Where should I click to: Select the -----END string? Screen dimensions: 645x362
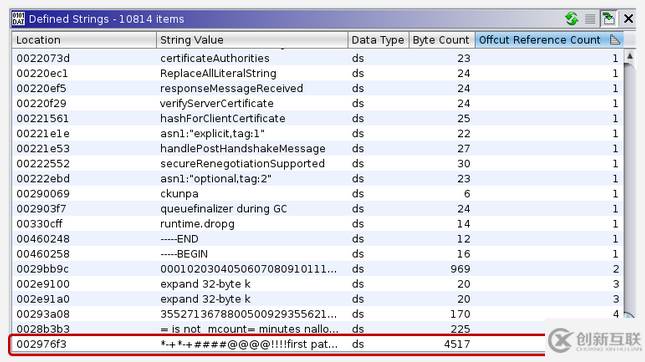click(179, 239)
